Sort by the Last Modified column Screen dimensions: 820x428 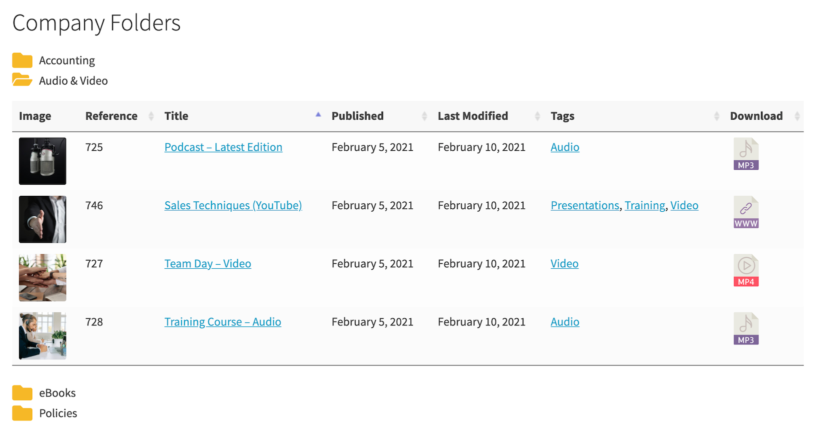(472, 116)
